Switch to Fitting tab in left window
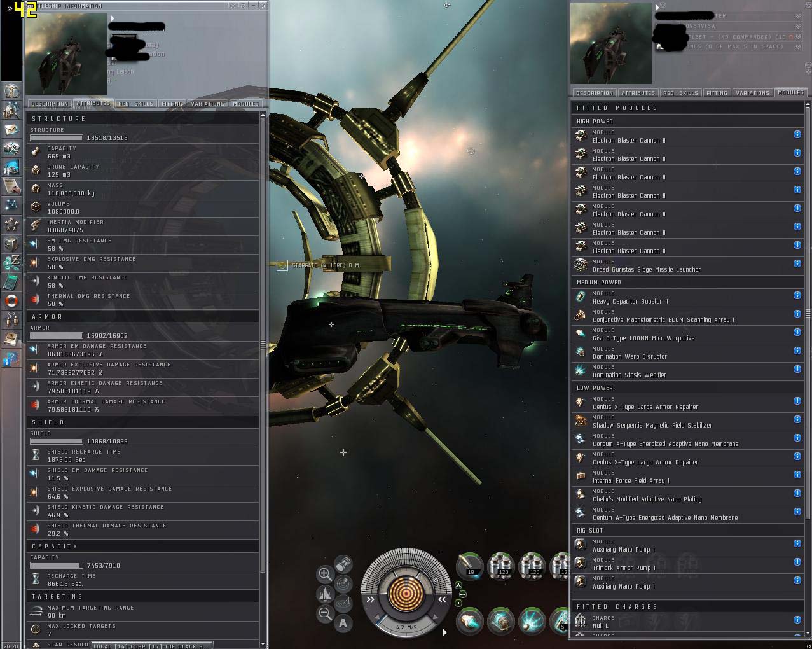 point(172,104)
